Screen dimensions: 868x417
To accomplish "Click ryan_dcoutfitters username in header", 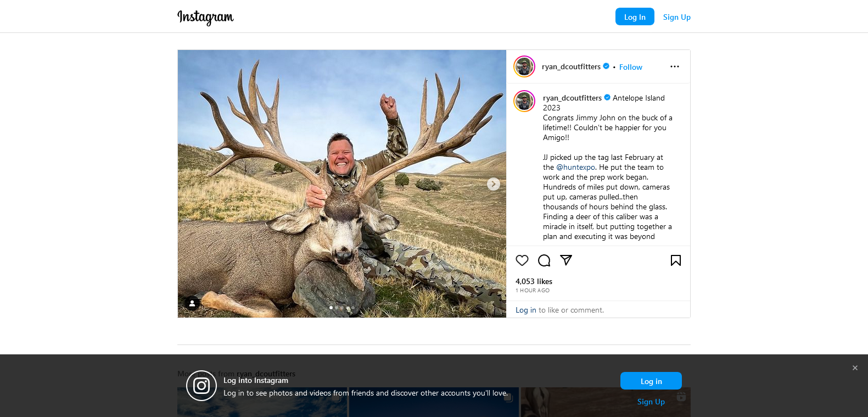I will coord(571,66).
